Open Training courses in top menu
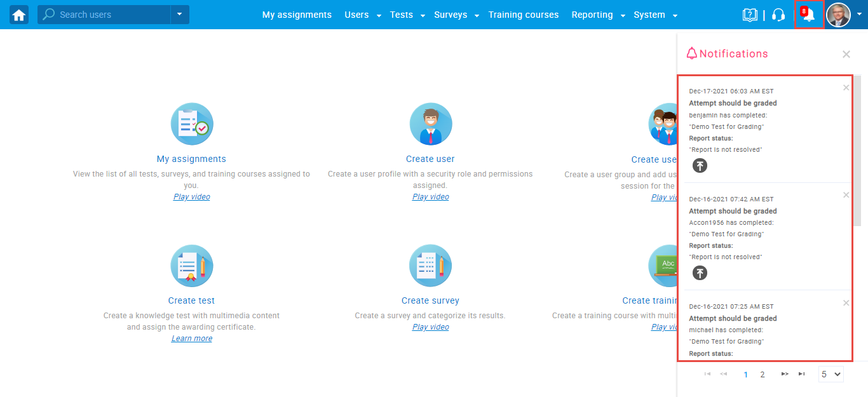 click(x=524, y=15)
